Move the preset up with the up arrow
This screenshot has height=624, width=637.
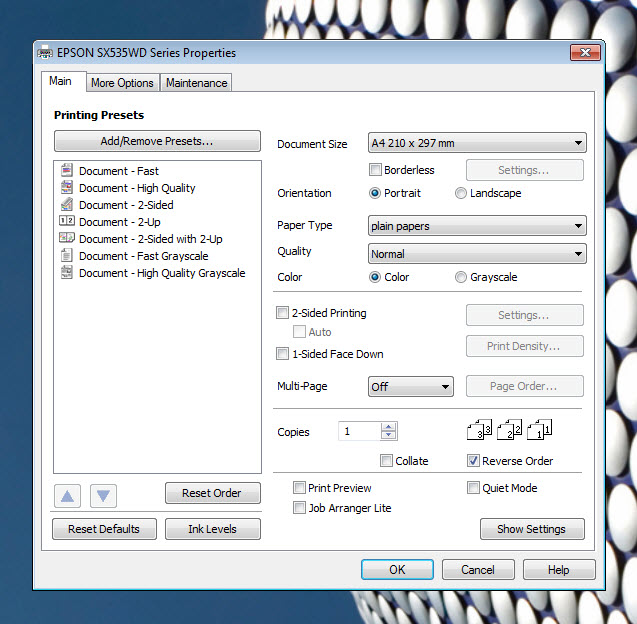click(67, 496)
